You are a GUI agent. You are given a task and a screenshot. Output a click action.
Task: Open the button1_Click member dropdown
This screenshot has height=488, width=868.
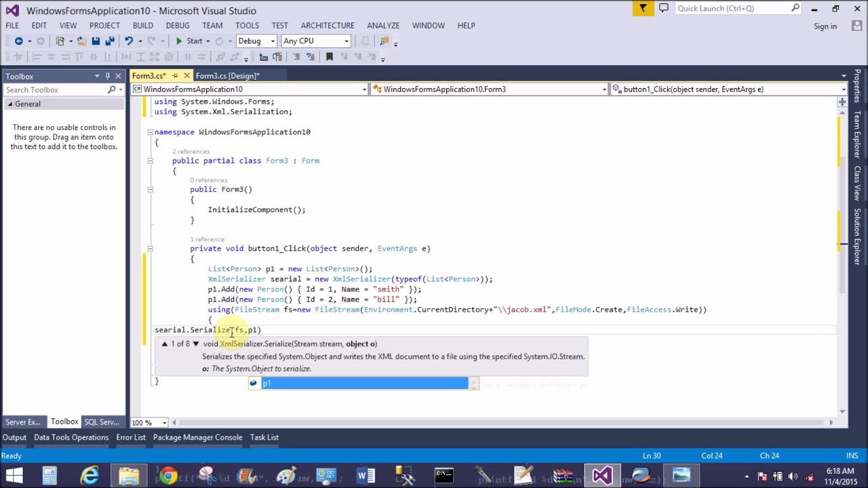(844, 89)
